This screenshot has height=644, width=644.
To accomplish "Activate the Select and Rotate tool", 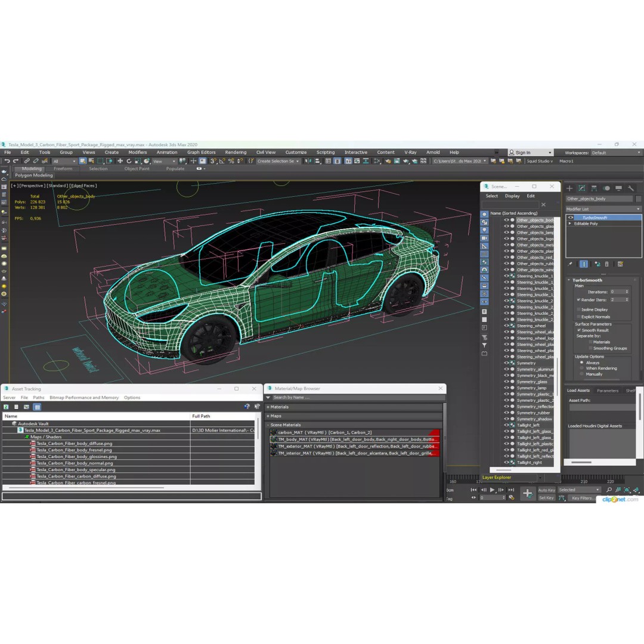I will coord(129,161).
